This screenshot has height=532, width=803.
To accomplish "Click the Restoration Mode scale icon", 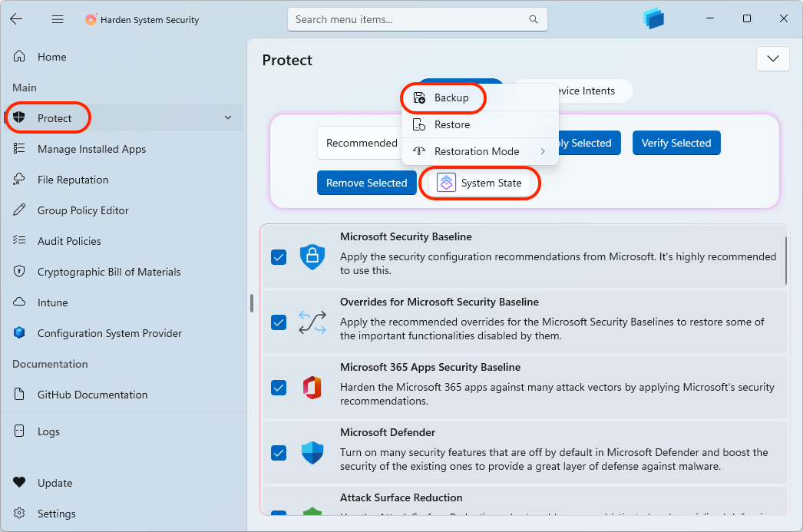I will point(419,151).
